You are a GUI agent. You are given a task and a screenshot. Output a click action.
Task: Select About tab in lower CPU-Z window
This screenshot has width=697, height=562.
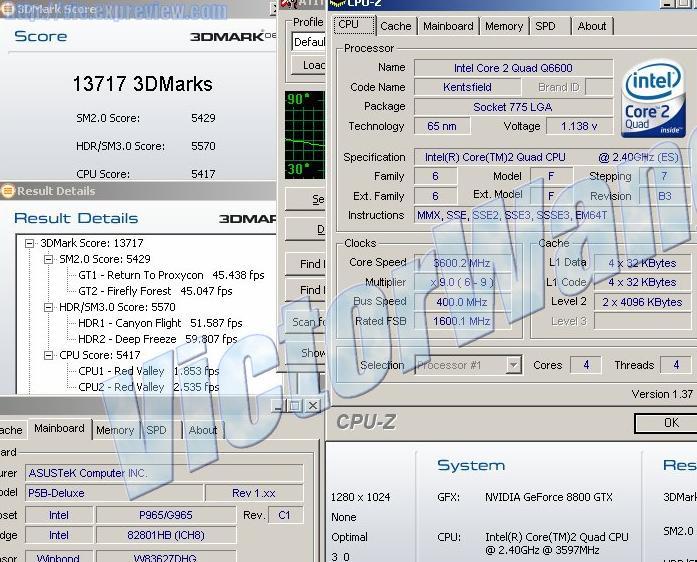[x=203, y=430]
